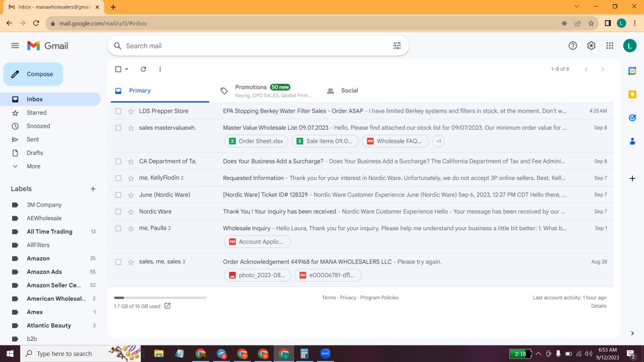Open the More options three-dot menu
644x362 pixels.
click(x=160, y=69)
